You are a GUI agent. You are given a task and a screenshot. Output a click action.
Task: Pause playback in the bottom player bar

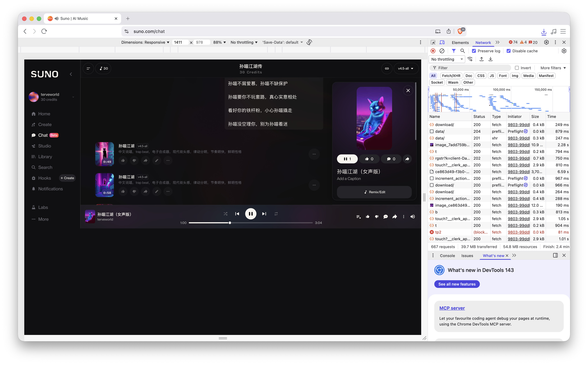(x=251, y=214)
